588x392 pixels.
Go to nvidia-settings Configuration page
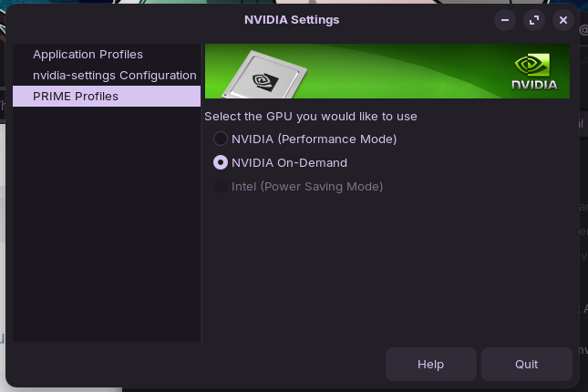point(114,75)
